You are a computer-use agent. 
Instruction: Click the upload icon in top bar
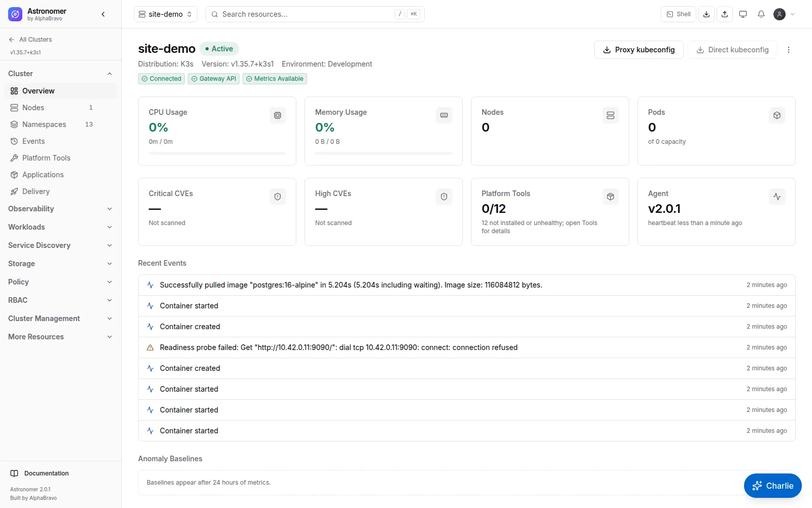coord(725,14)
